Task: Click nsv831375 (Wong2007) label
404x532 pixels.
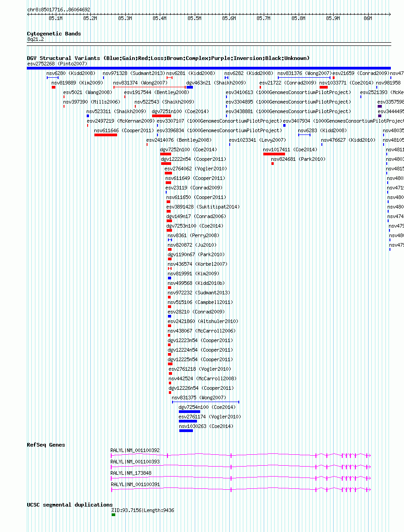Action: tap(199, 398)
